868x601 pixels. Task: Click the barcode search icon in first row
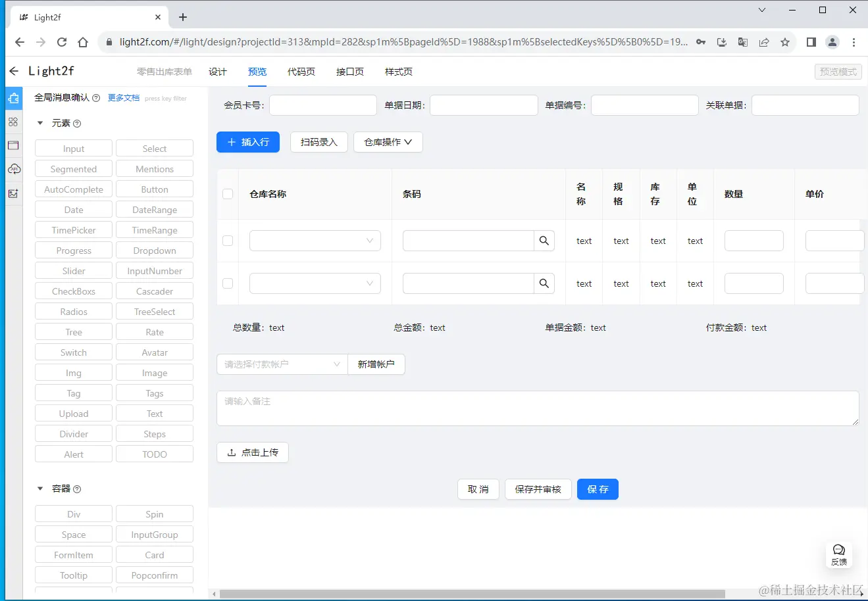544,241
